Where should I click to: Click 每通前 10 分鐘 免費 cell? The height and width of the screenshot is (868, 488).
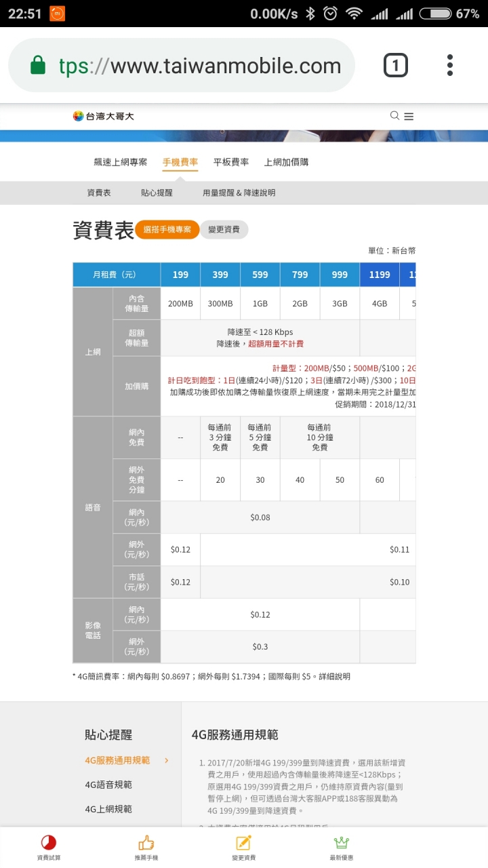(319, 437)
